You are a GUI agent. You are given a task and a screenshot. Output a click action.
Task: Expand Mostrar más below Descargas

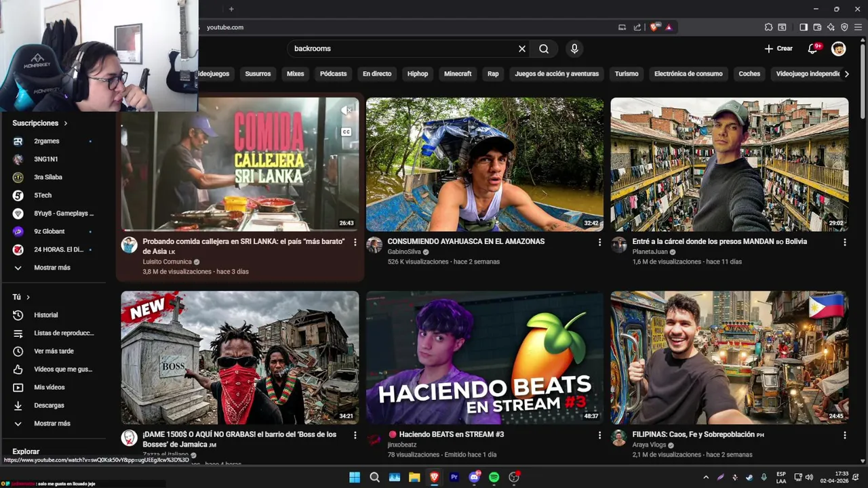[53, 424]
